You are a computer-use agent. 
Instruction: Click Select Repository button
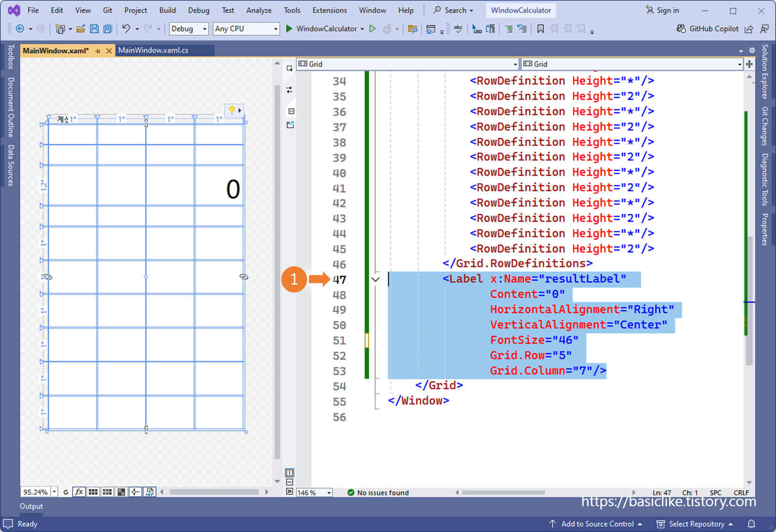[695, 524]
